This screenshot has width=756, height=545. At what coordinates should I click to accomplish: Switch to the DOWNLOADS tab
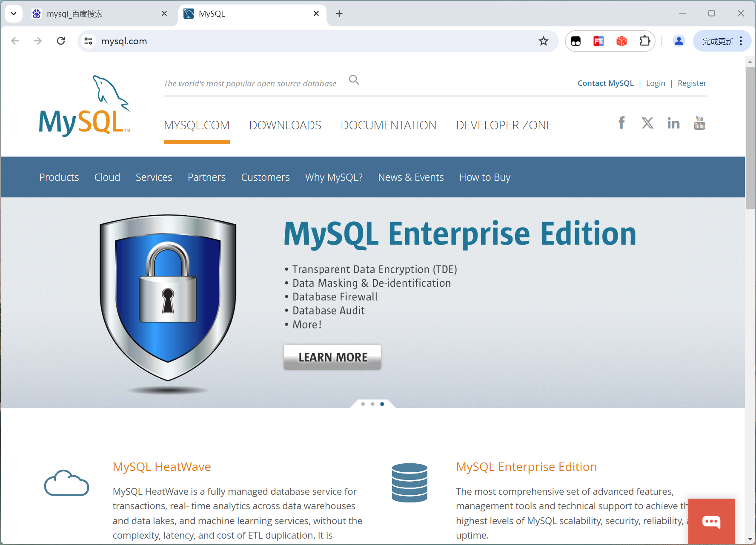285,125
